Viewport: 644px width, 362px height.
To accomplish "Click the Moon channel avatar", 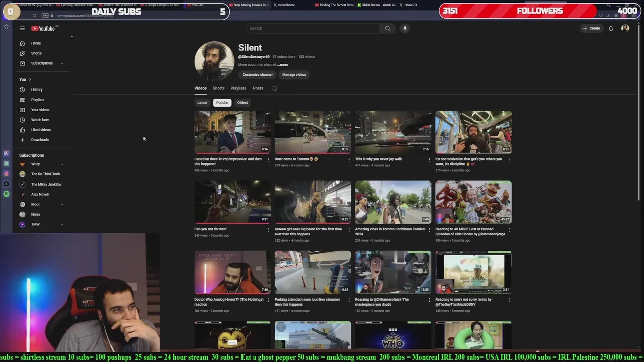I will click(22, 204).
